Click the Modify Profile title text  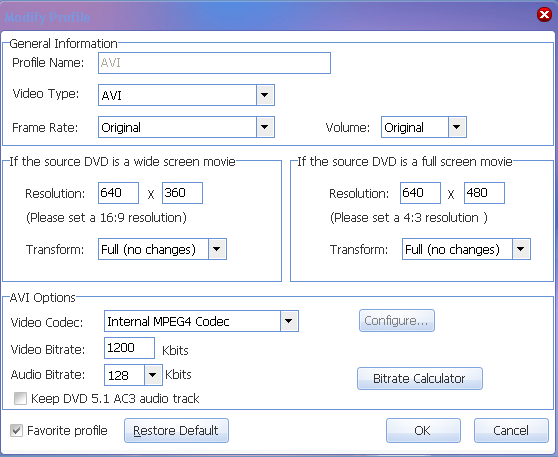48,17
